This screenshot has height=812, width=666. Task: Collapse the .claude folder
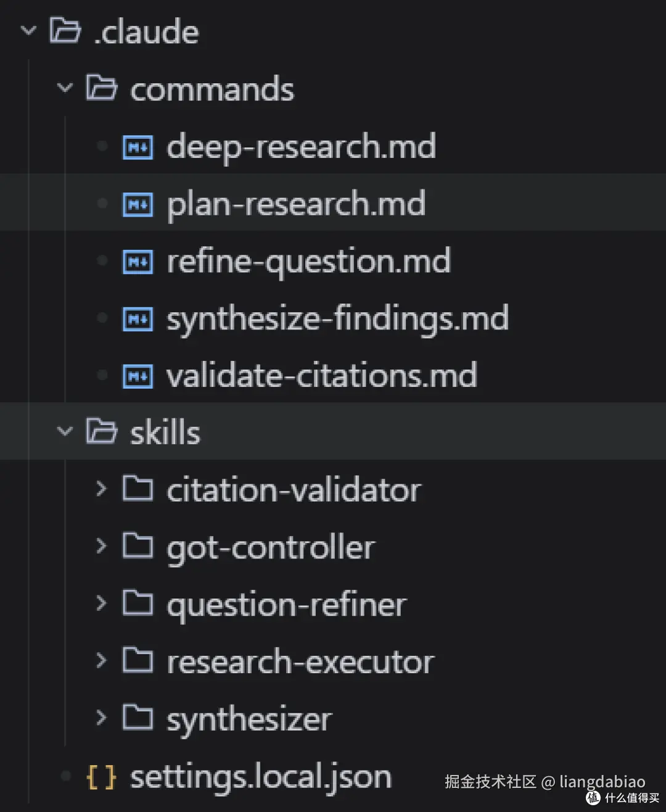(28, 31)
